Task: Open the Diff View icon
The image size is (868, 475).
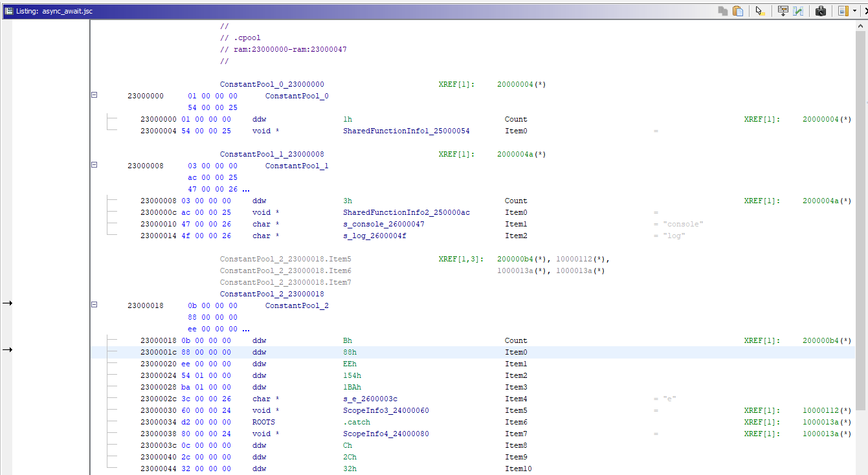Action: [x=798, y=11]
